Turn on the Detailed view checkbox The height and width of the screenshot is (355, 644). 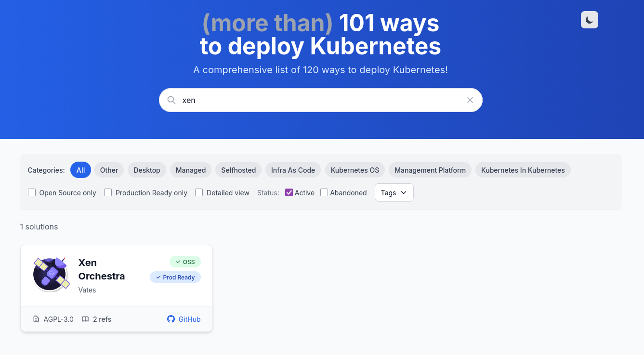pyautogui.click(x=199, y=192)
